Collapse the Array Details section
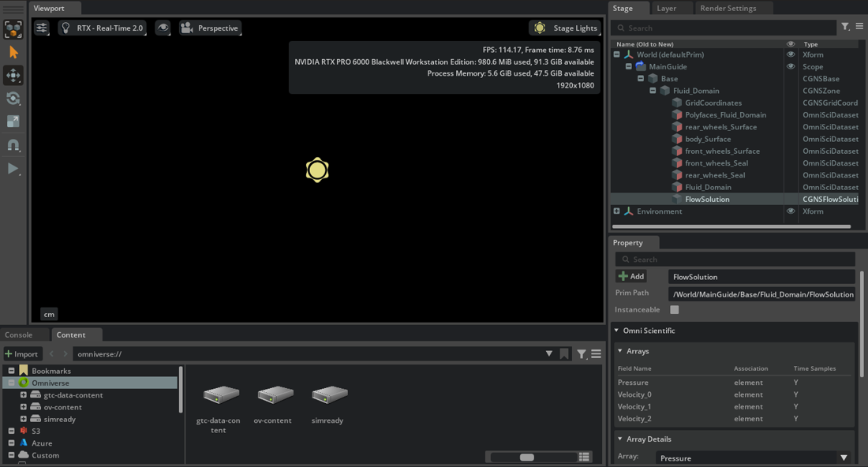Image resolution: width=868 pixels, height=467 pixels. tap(620, 439)
